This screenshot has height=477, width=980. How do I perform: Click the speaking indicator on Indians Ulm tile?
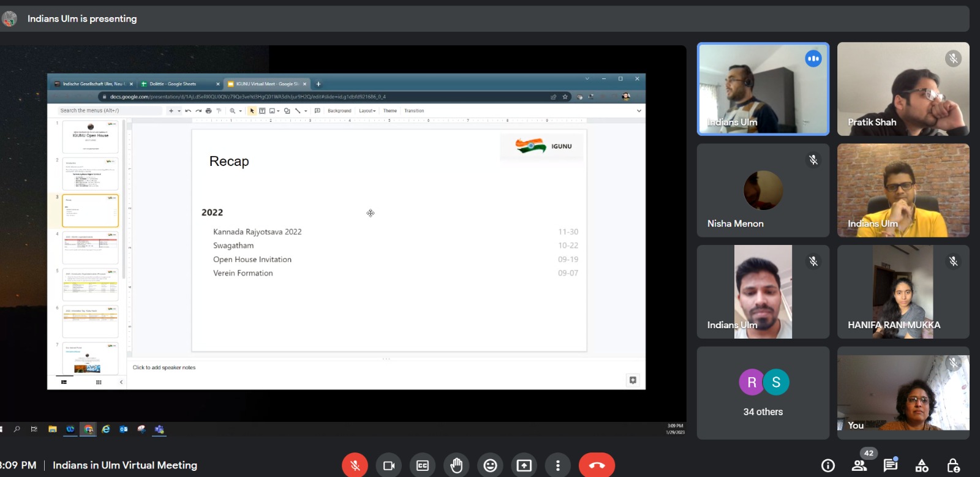click(813, 59)
